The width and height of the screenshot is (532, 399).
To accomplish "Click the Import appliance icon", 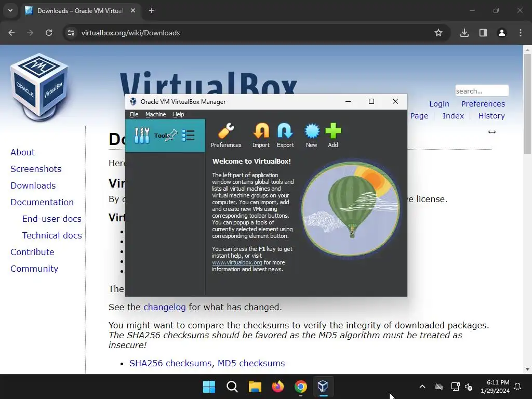I will [261, 136].
